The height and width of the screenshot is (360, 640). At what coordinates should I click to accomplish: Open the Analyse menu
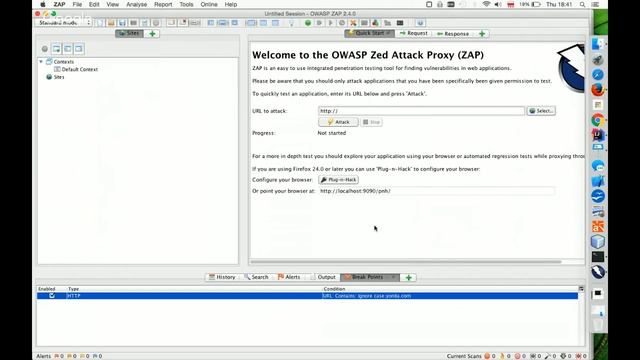pos(136,4)
